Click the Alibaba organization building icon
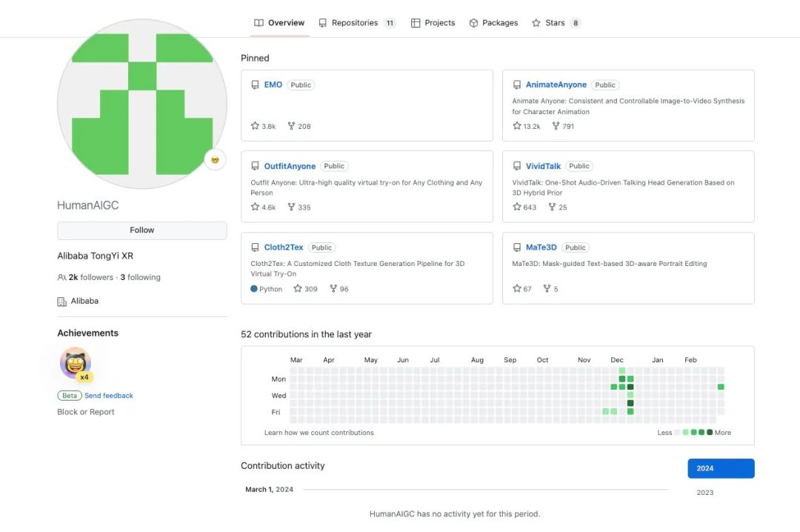The width and height of the screenshot is (800, 532). [61, 302]
